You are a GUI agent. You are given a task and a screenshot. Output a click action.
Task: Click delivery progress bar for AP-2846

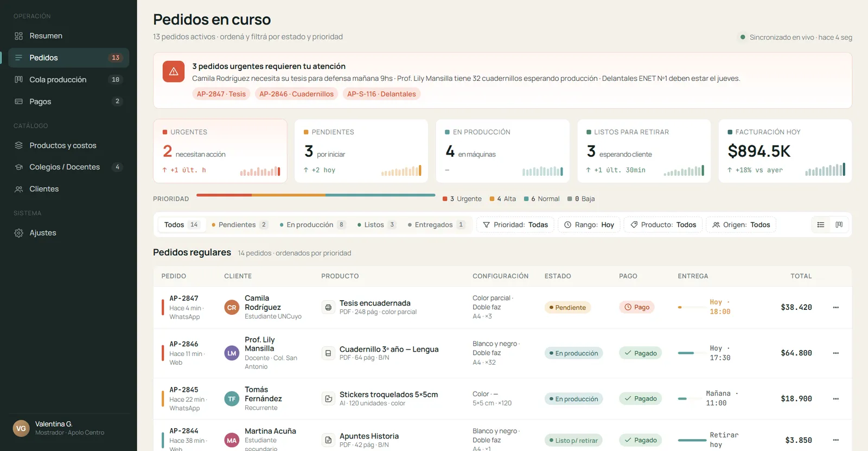coord(692,353)
